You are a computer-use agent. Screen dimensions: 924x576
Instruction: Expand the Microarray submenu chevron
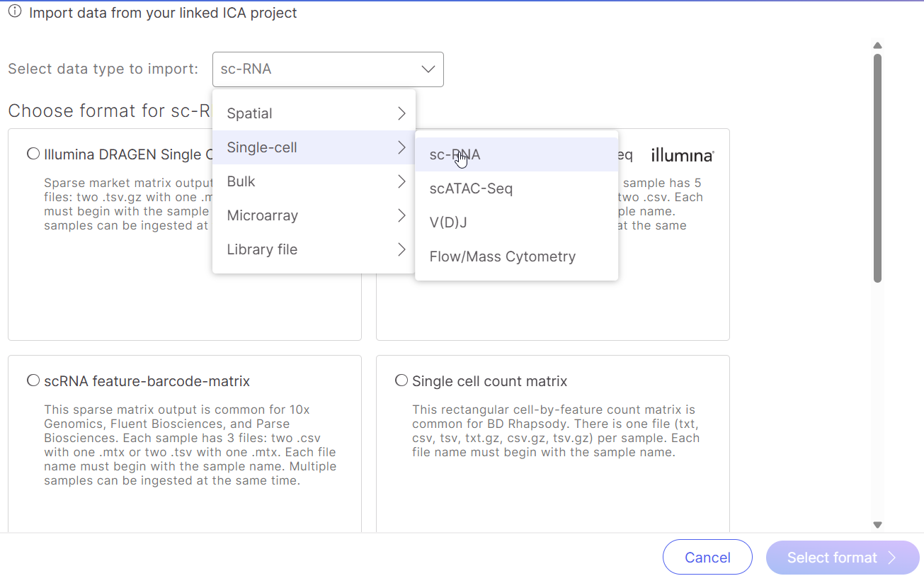[401, 215]
